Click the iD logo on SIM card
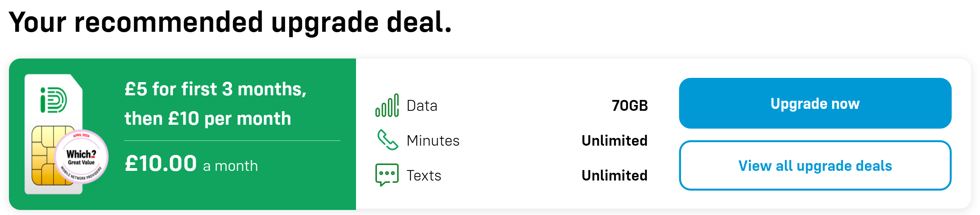980x215 pixels. [54, 100]
